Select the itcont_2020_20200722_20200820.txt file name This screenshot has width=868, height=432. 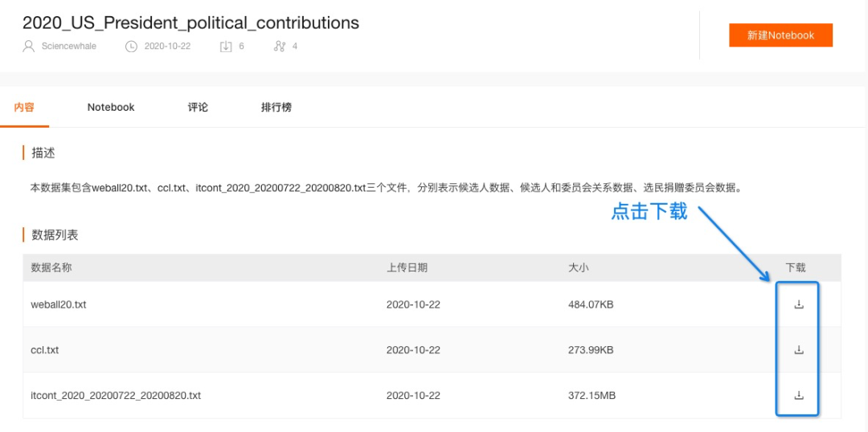(116, 396)
